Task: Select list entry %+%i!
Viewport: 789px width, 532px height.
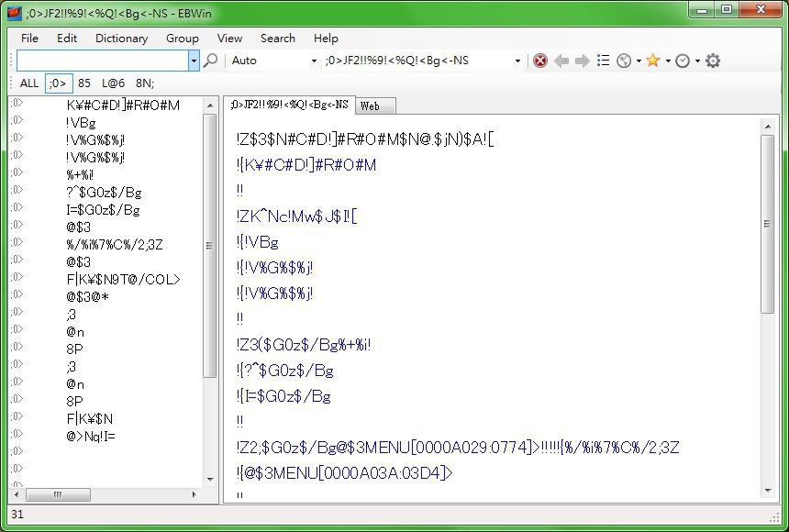Action: tap(80, 175)
